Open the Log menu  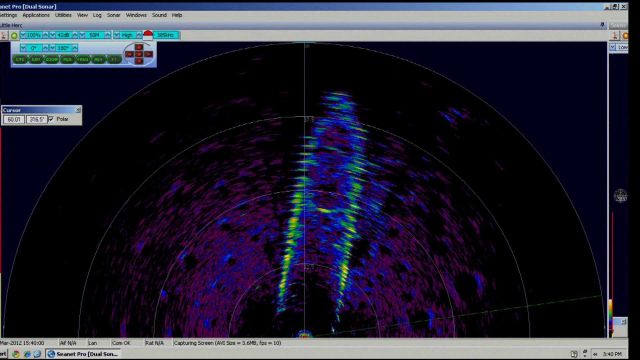point(97,15)
